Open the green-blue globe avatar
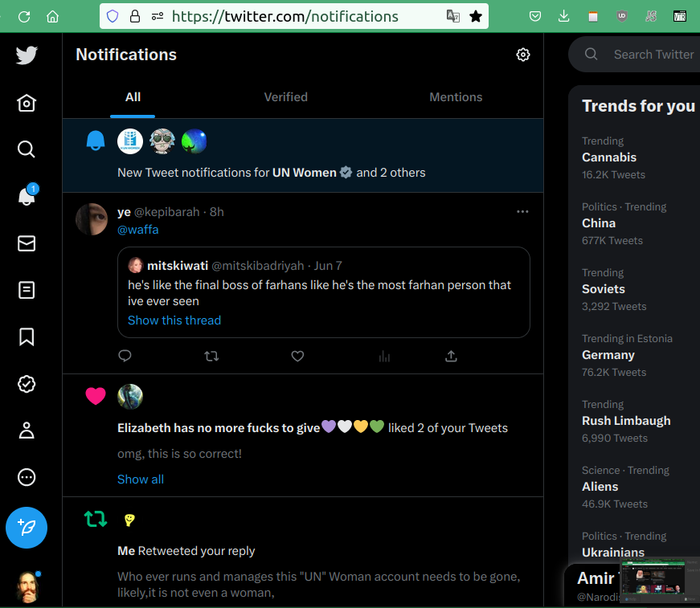The image size is (700, 608). pos(194,141)
